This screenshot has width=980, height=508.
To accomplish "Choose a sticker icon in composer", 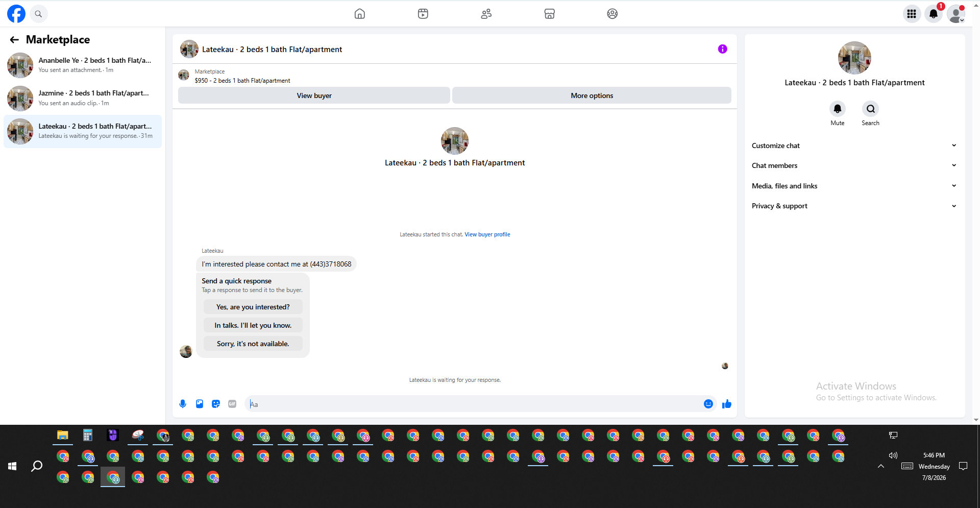I will coord(216,404).
